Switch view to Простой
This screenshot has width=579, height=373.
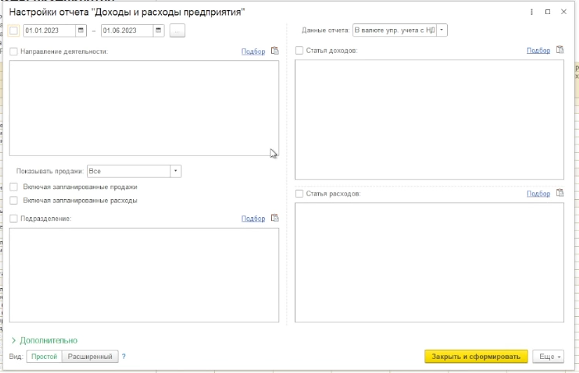tap(44, 356)
